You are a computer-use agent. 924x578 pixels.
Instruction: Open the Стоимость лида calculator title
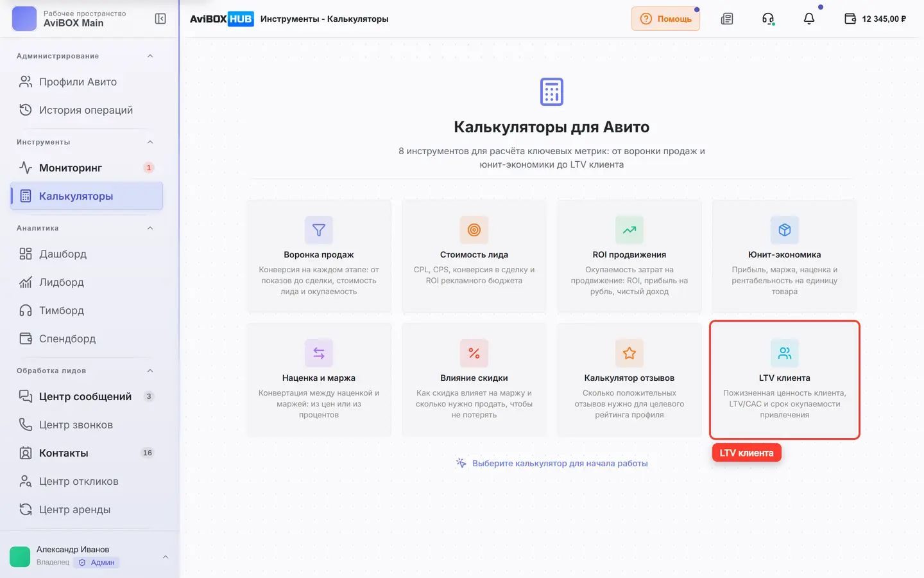click(x=474, y=255)
